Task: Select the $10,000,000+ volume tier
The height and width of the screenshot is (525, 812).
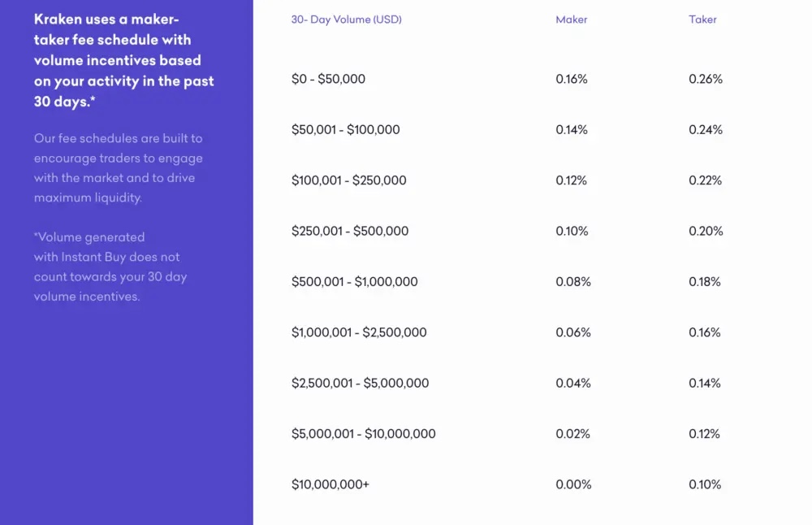Action: (330, 484)
